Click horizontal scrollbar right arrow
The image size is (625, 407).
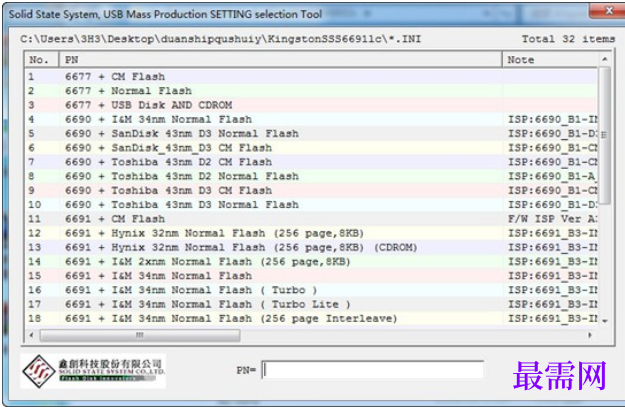coord(590,335)
